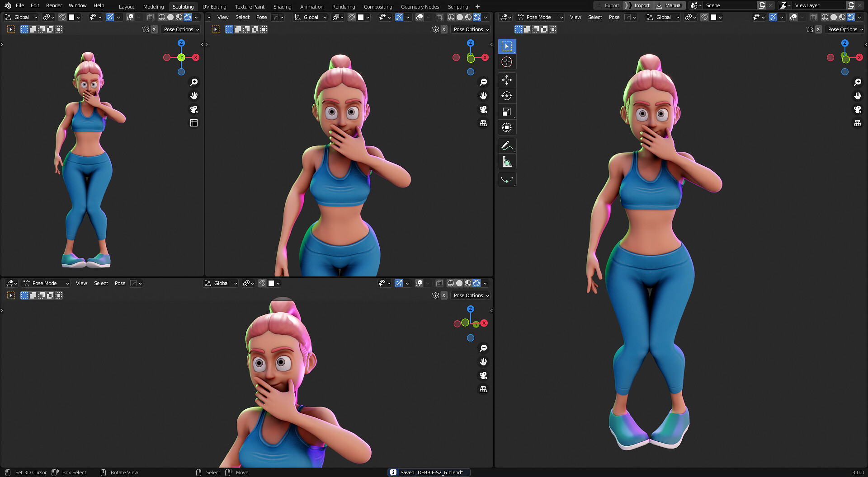Select the Rotate tool
This screenshot has height=477, width=868.
tap(507, 96)
